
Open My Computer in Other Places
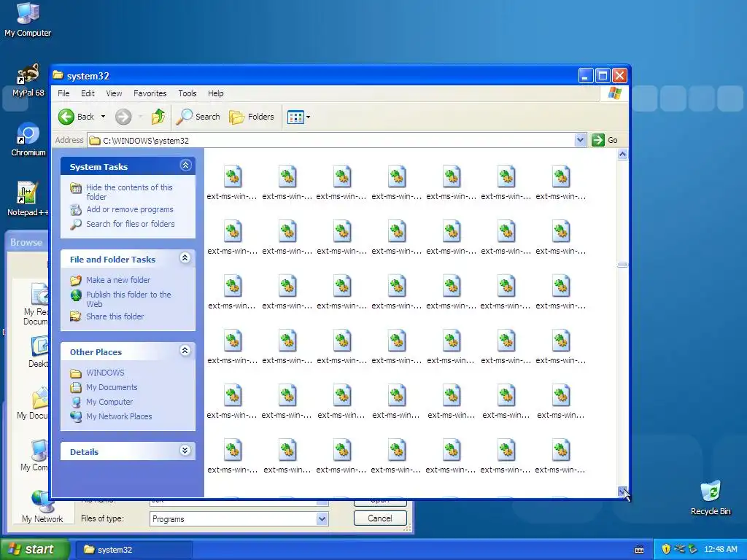109,402
